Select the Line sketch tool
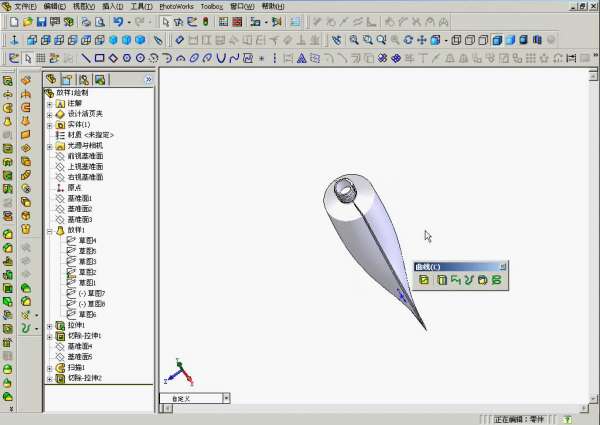The height and width of the screenshot is (425, 600). 85,58
